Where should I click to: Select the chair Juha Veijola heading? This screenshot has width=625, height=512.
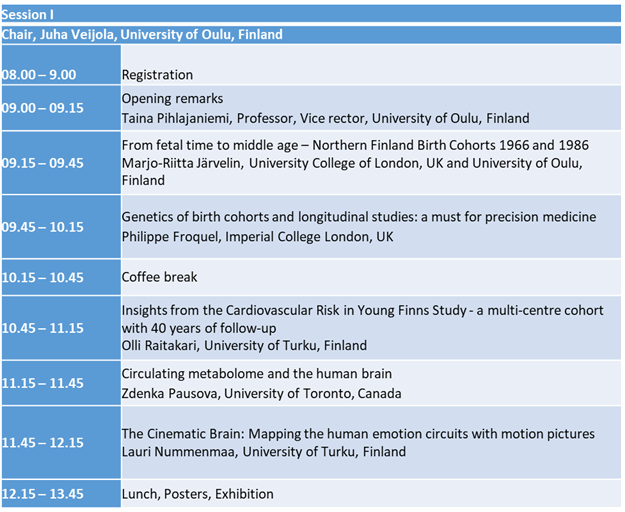click(142, 34)
